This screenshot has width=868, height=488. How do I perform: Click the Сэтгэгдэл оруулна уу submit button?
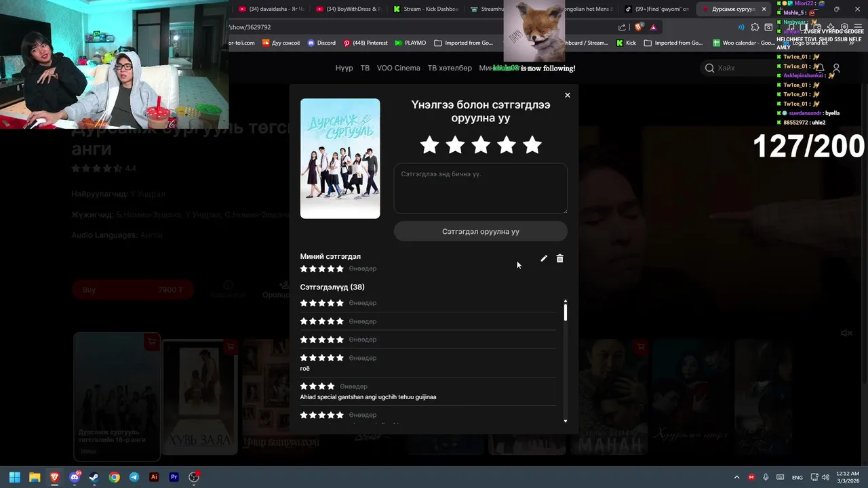point(481,231)
